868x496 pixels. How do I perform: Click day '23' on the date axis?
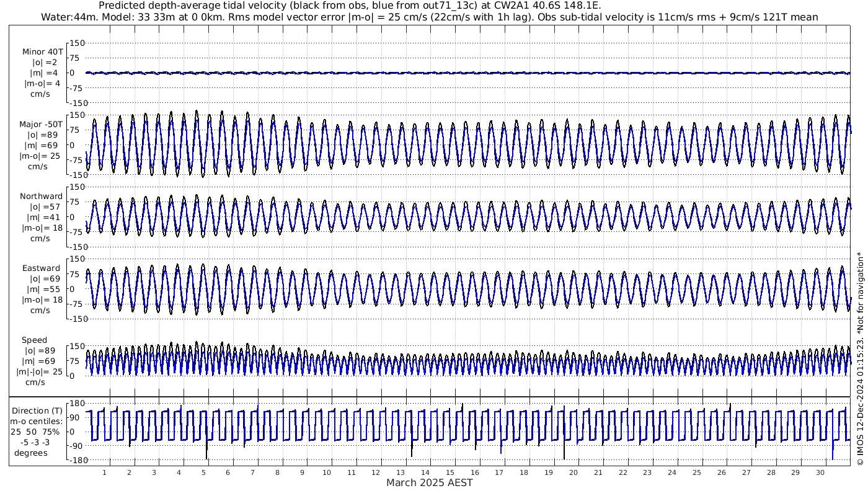647,472
